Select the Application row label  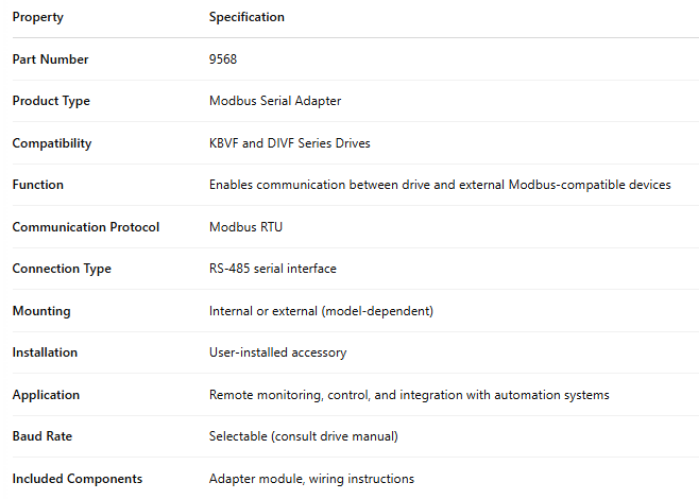click(x=44, y=395)
